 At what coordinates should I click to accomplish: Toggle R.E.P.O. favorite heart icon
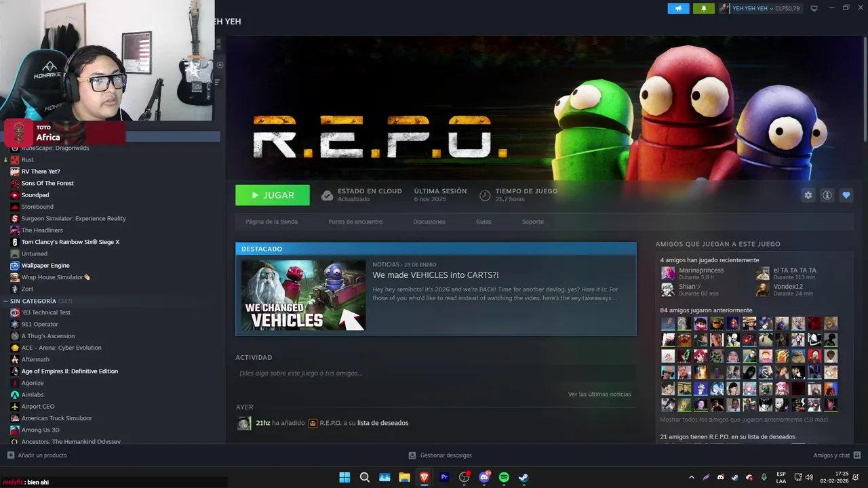coord(846,195)
